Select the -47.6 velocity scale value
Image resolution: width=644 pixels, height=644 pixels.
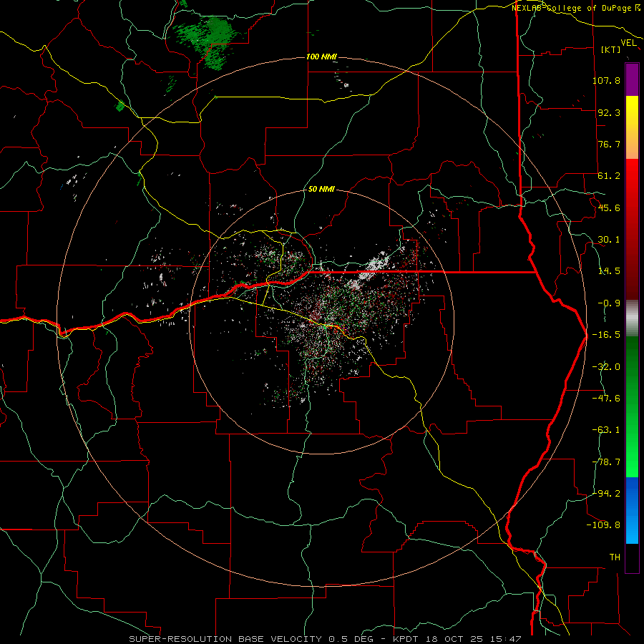coord(606,399)
